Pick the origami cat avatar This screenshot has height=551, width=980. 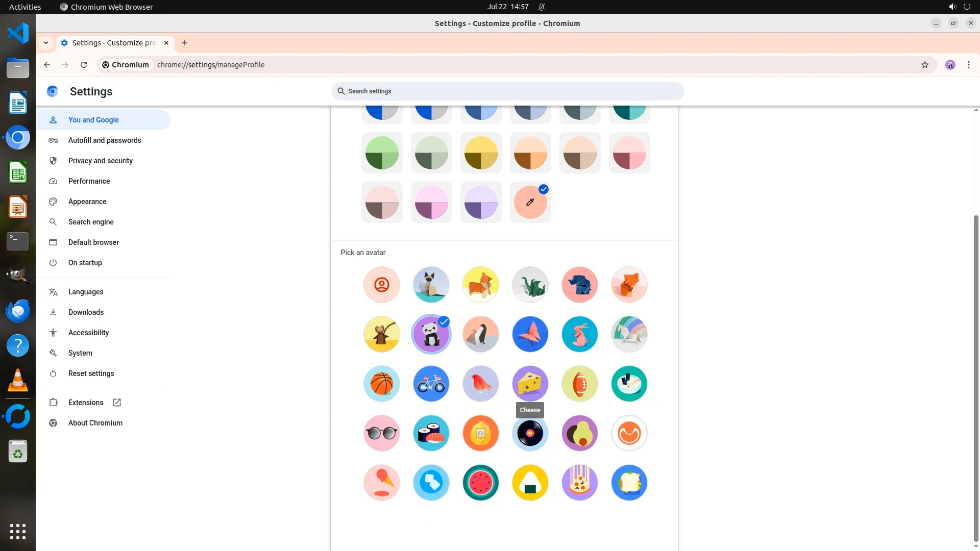click(x=431, y=285)
